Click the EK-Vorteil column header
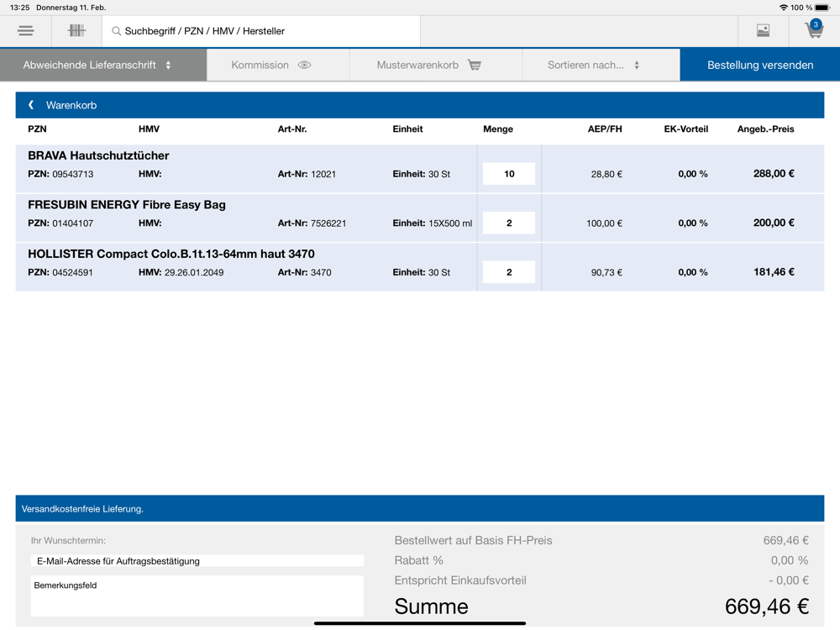 (685, 129)
